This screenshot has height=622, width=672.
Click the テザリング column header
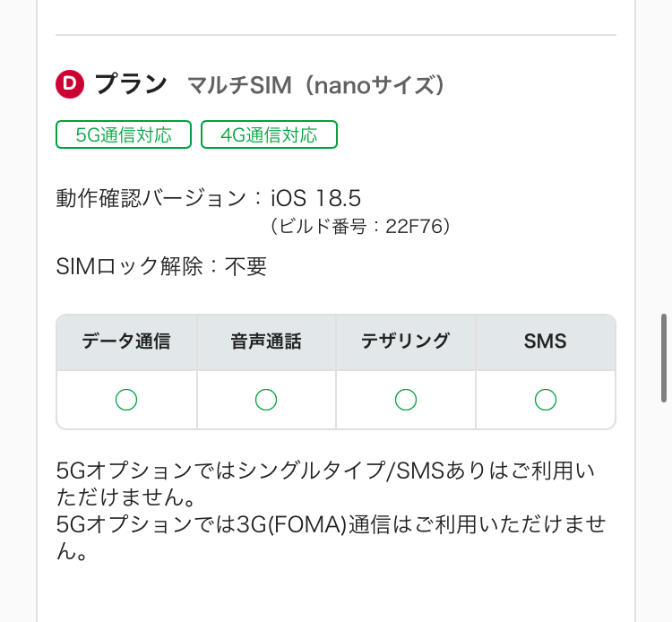click(x=406, y=341)
